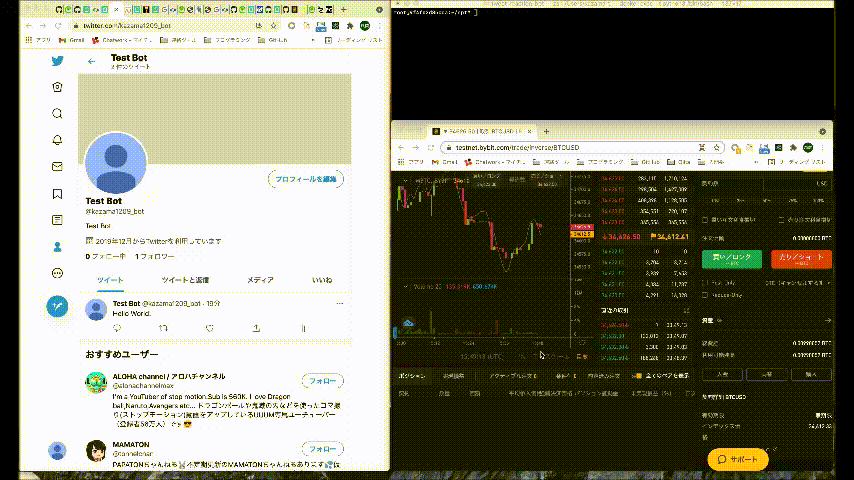
Task: Open Chrome three-dot menu in Twitter window
Action: click(380, 26)
